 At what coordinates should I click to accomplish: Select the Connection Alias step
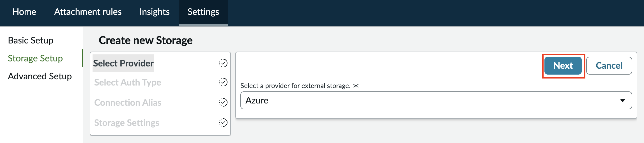tap(128, 103)
